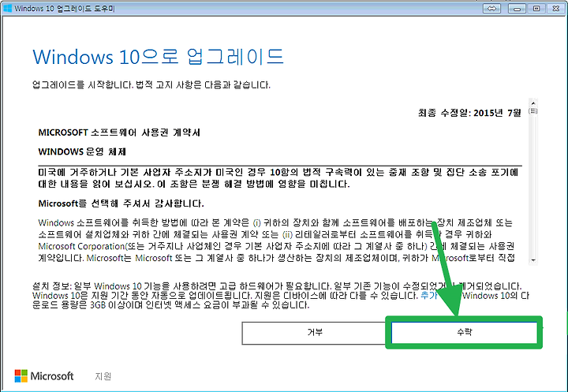Viewport: 568px width, 392px height.
Task: Click the double-arrow title bar button
Action: point(491,8)
